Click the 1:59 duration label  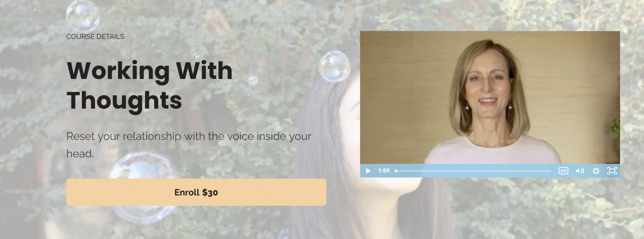(384, 171)
